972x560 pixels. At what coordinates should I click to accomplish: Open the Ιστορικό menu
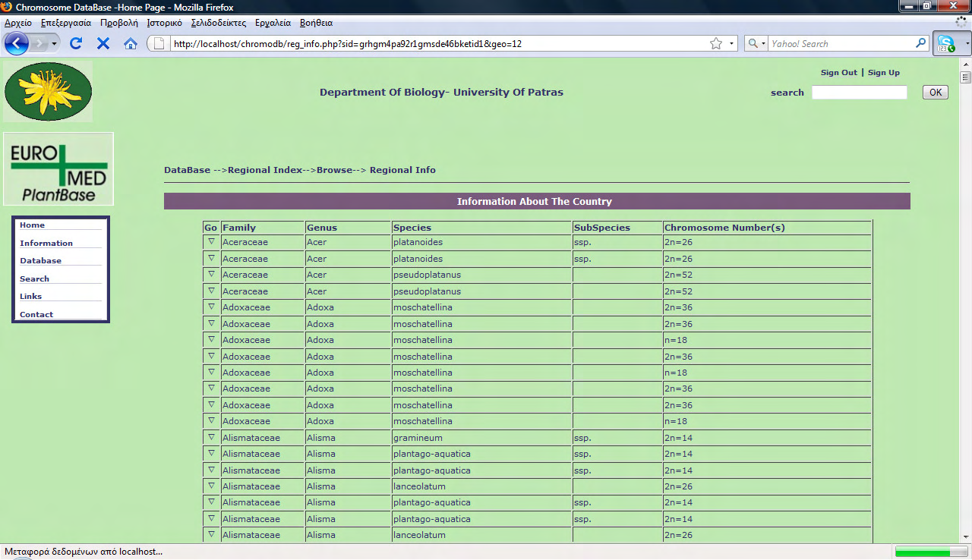click(x=165, y=23)
